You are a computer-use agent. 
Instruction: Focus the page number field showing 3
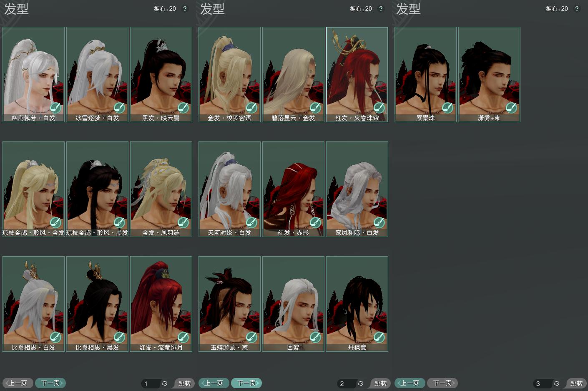pyautogui.click(x=543, y=383)
